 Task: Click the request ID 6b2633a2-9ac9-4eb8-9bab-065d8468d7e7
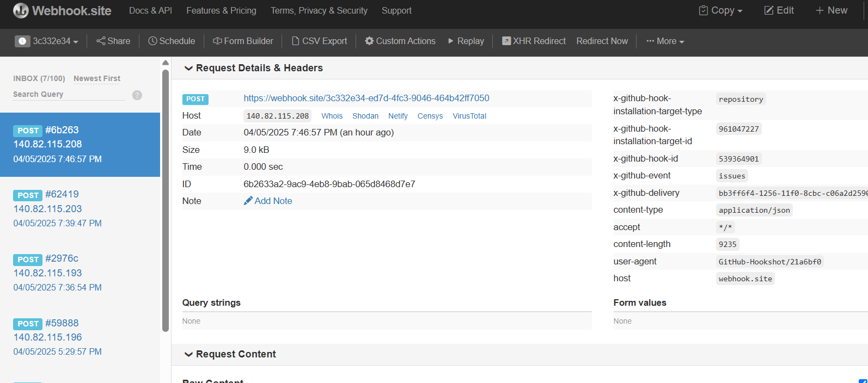[x=329, y=184]
